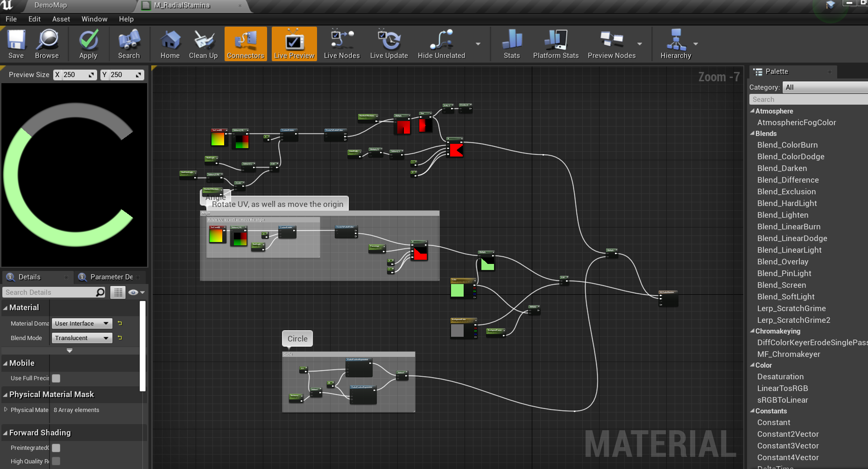The width and height of the screenshot is (868, 469).
Task: Switch to the Details tab
Action: coord(29,277)
